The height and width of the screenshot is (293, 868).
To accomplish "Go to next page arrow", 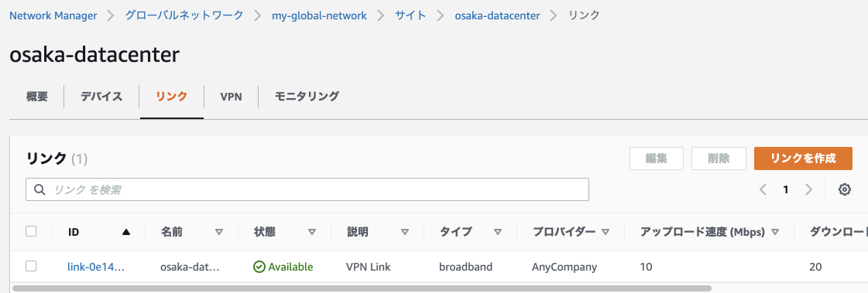I will point(809,189).
